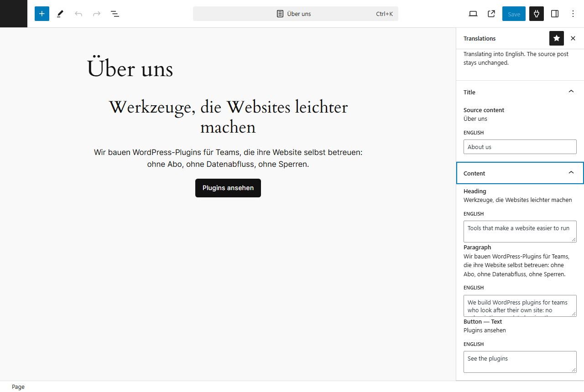Unpin Translations from toolbar with the star
This screenshot has width=584, height=392.
coord(557,38)
